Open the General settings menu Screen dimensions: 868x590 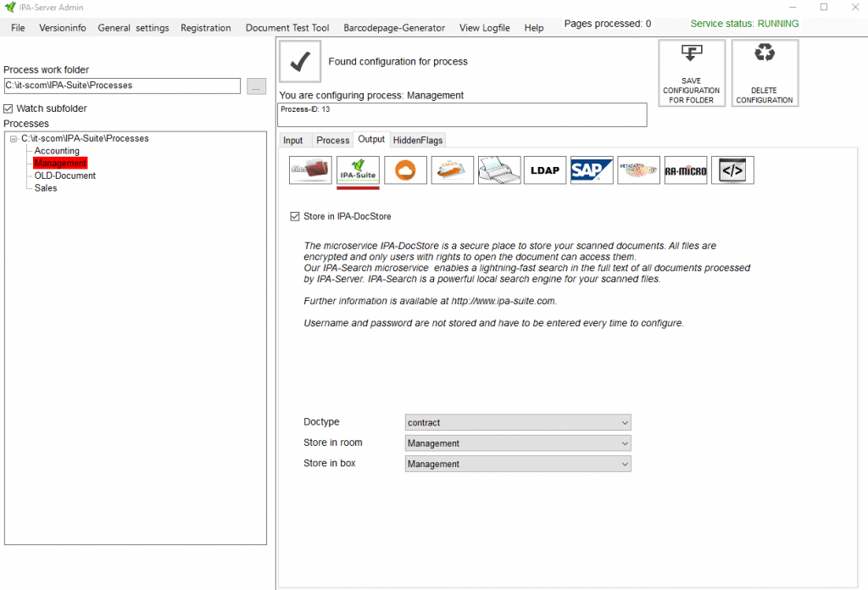coord(133,28)
